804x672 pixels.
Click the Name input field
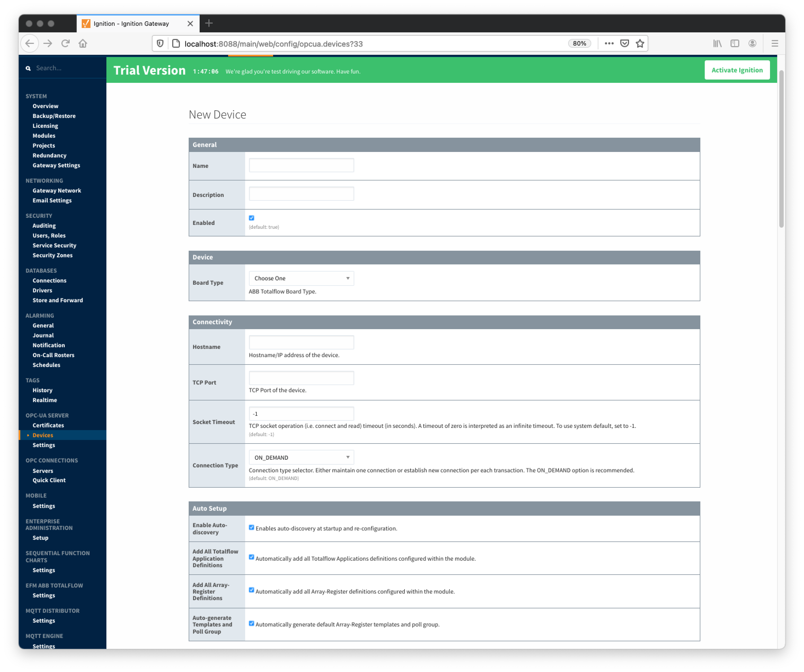click(x=301, y=165)
